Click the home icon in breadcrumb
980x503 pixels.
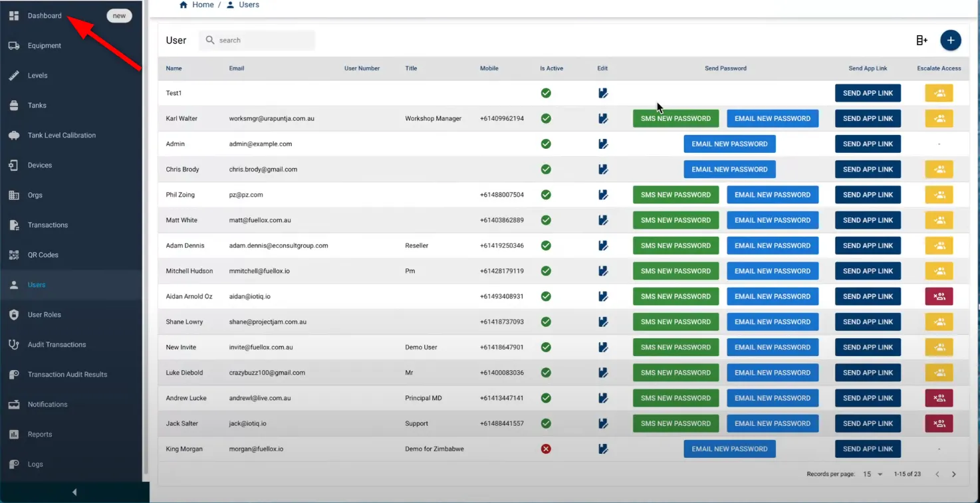[184, 5]
